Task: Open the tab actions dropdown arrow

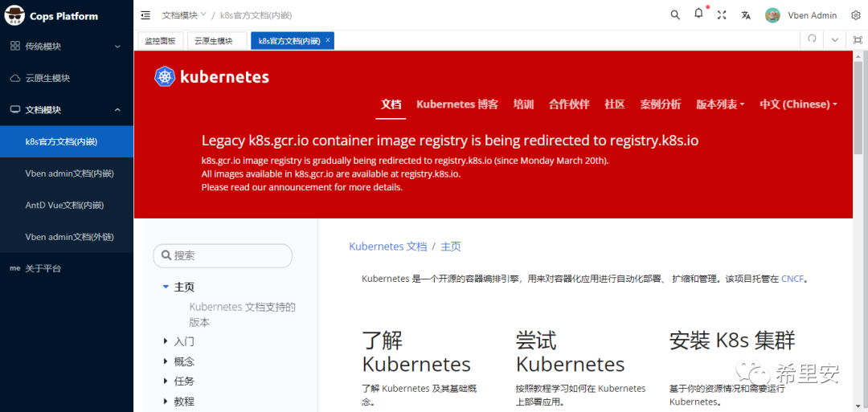Action: [x=835, y=40]
